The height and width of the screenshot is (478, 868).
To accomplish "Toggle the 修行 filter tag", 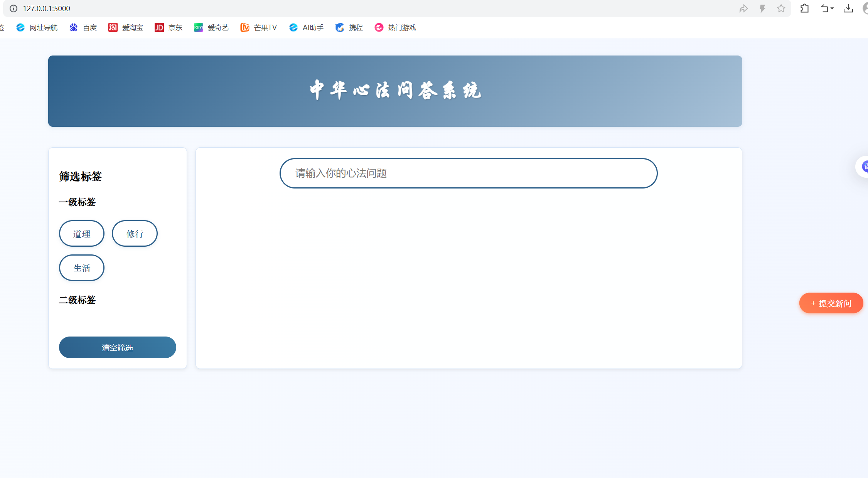I will pyautogui.click(x=135, y=234).
